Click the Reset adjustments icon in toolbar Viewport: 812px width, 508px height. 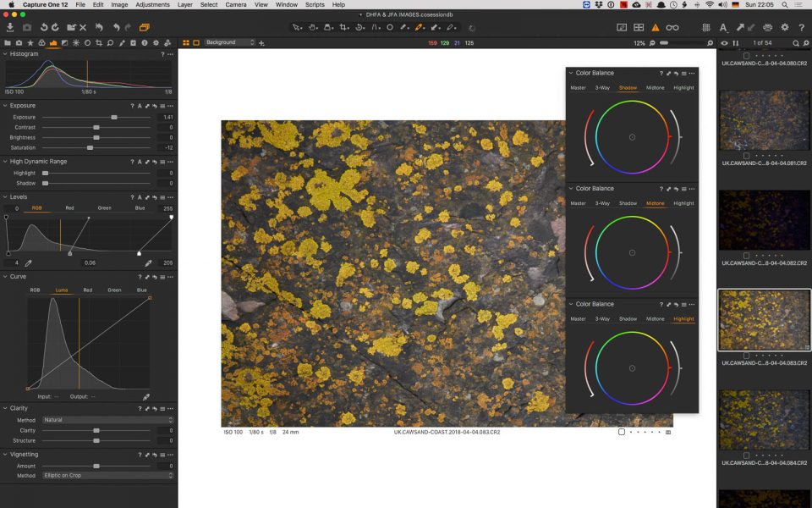point(98,27)
